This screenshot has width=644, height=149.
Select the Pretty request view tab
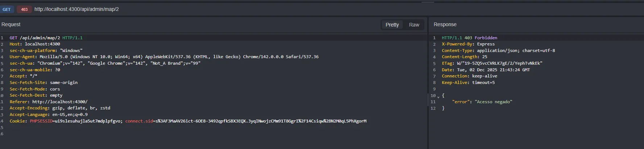tap(392, 25)
